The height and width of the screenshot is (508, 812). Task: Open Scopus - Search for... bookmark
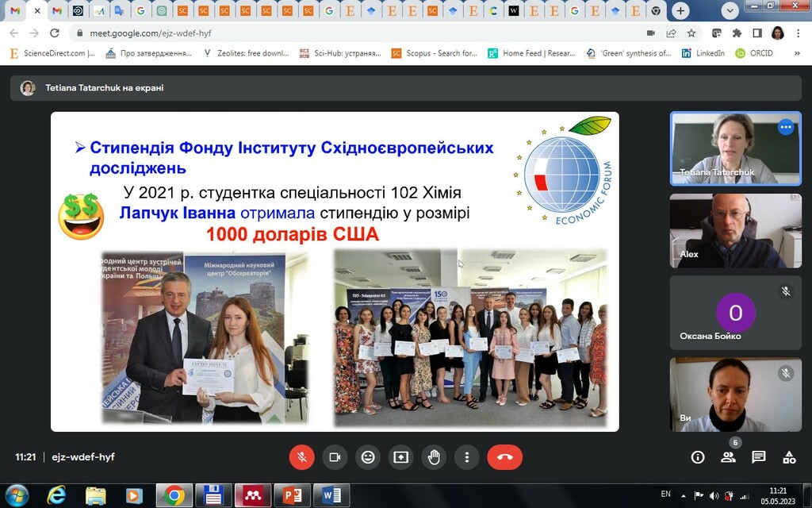pyautogui.click(x=434, y=53)
